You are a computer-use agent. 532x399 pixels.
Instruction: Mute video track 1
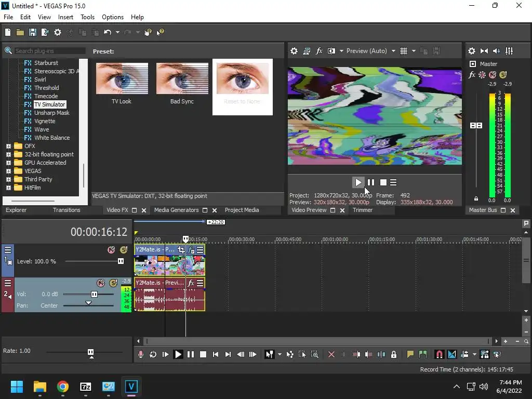111,250
